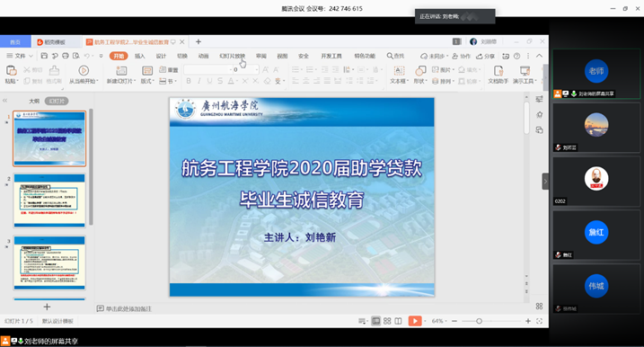Click the Save icon in quick toolbar
The height and width of the screenshot is (347, 644).
[x=44, y=56]
